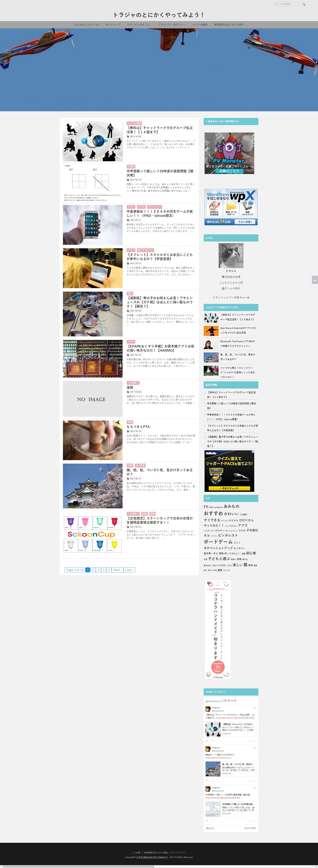318x868 pixels.
Task: Open プライバシー＆ポリシー menu item
Action: coord(172,25)
